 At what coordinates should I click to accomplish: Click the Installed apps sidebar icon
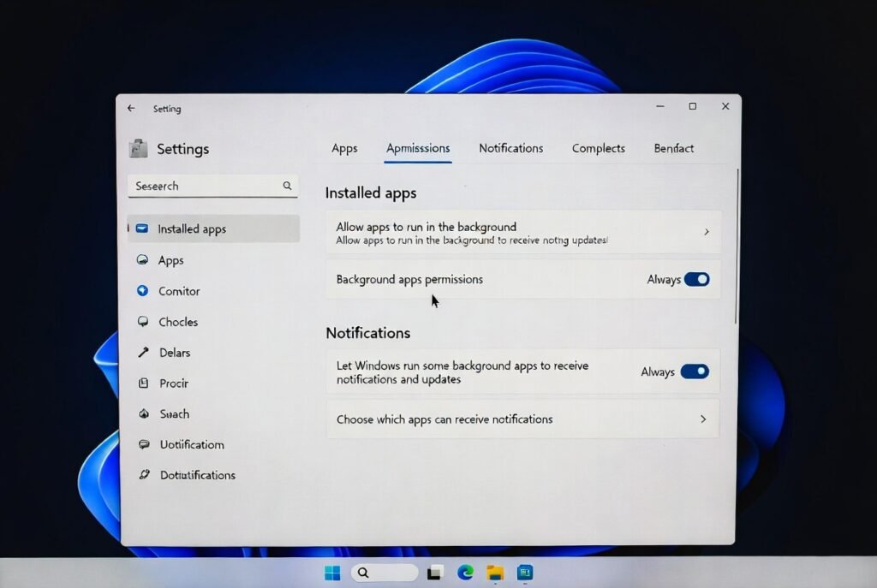click(x=142, y=229)
